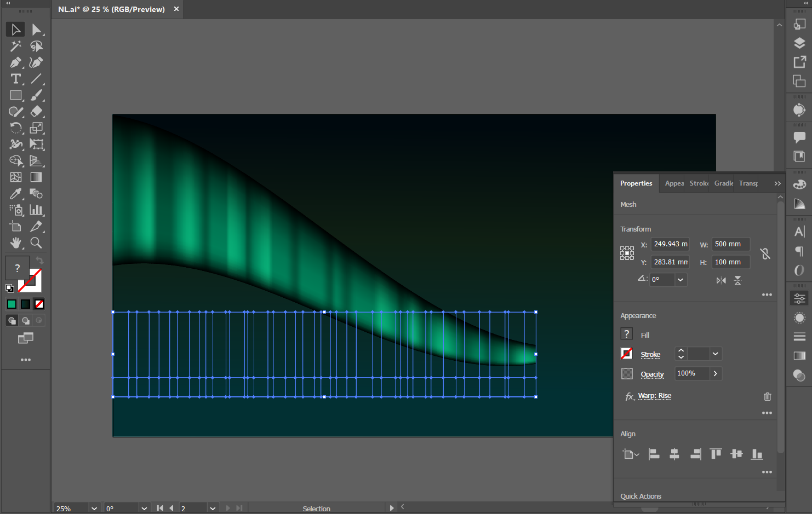812x514 pixels.
Task: Open the Comments panel speech-bubble icon
Action: click(x=799, y=137)
